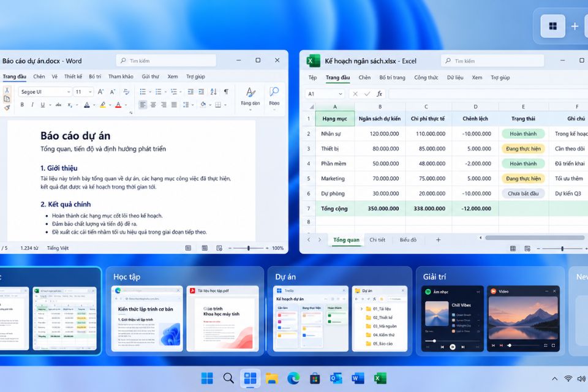Expand the borders dropdown in Word

tap(225, 105)
